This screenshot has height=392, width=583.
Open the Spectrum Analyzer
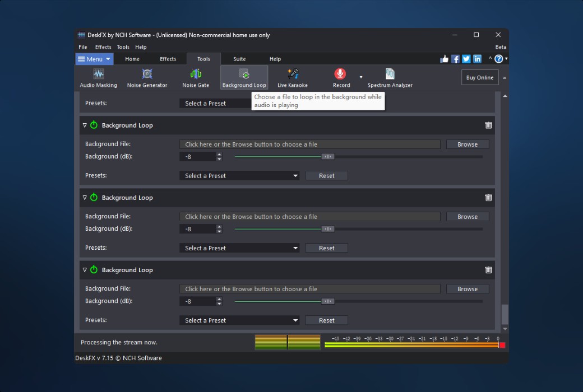coord(390,78)
